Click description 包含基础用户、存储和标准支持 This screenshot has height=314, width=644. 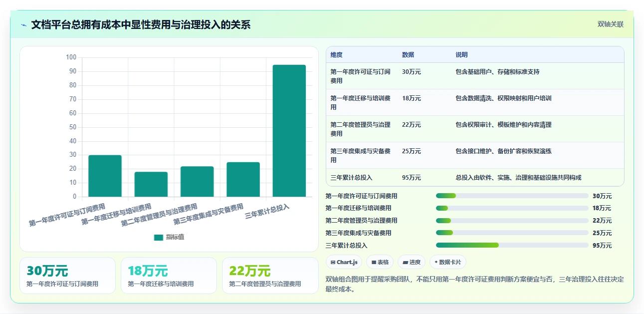(x=497, y=72)
